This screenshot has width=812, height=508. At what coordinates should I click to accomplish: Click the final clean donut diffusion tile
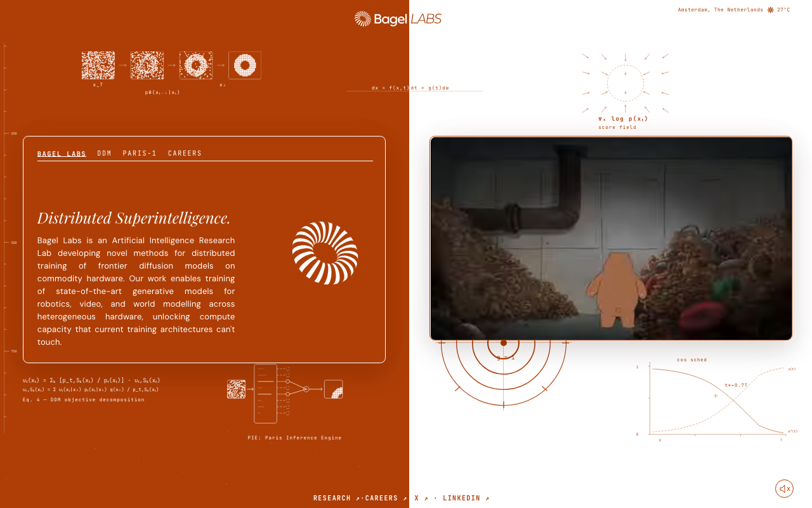pos(245,65)
